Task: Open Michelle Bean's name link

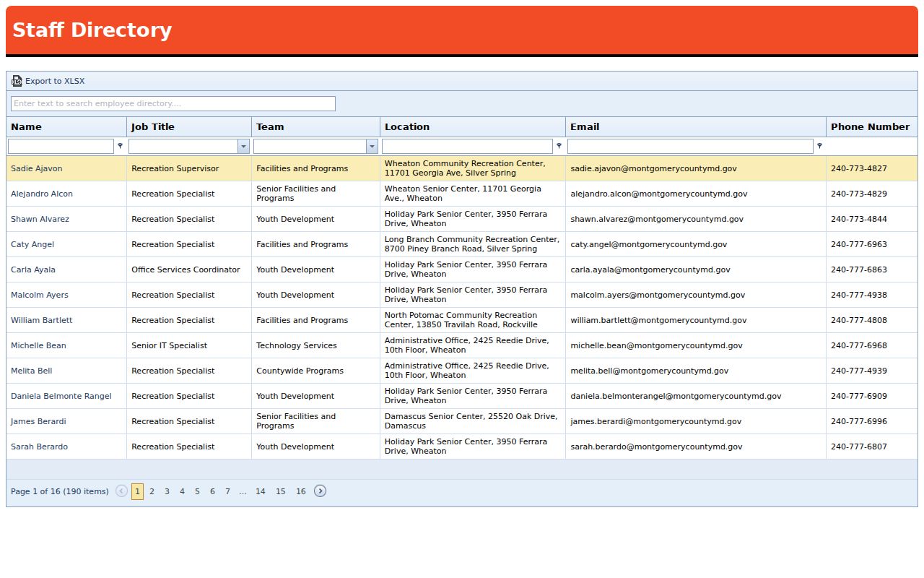Action: click(x=38, y=345)
